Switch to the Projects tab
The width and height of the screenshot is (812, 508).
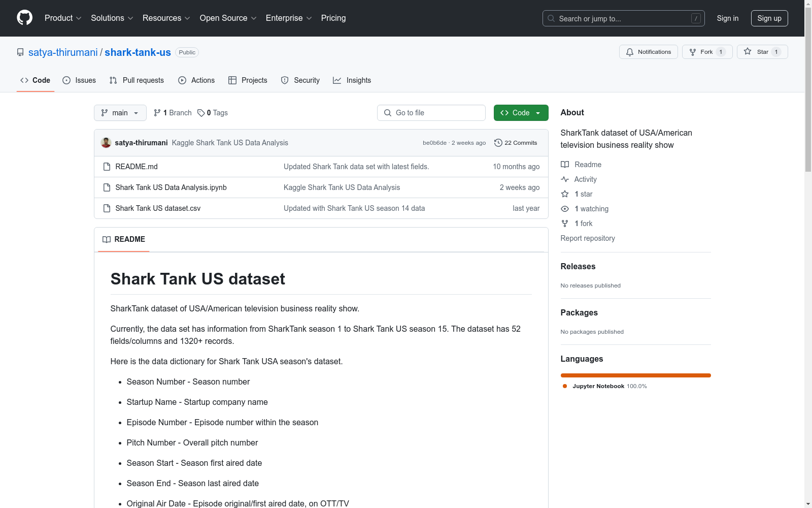pos(248,80)
